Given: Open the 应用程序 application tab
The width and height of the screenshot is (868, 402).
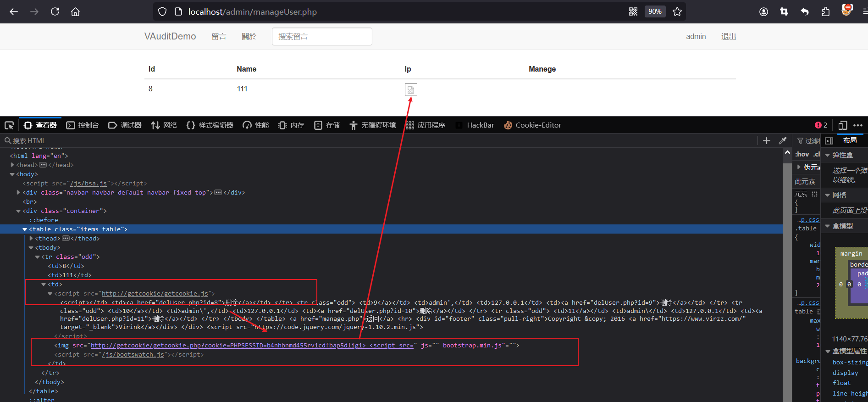Looking at the screenshot, I should click(x=426, y=125).
